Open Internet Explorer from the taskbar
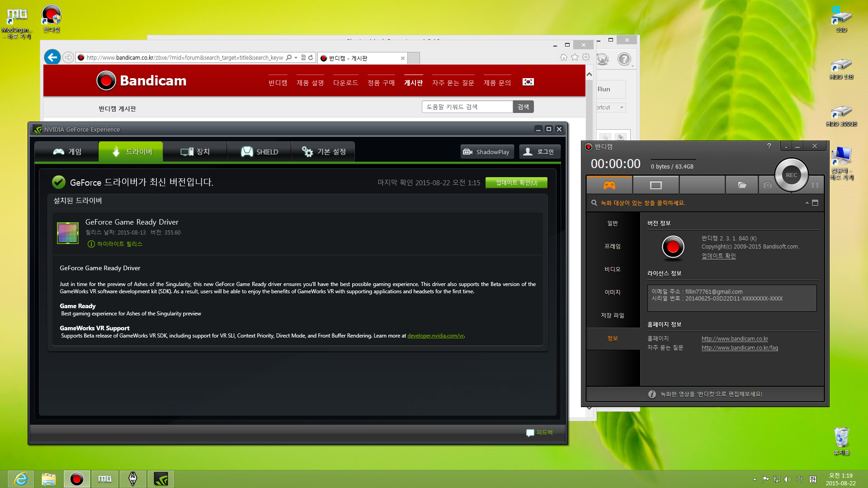 (x=21, y=479)
